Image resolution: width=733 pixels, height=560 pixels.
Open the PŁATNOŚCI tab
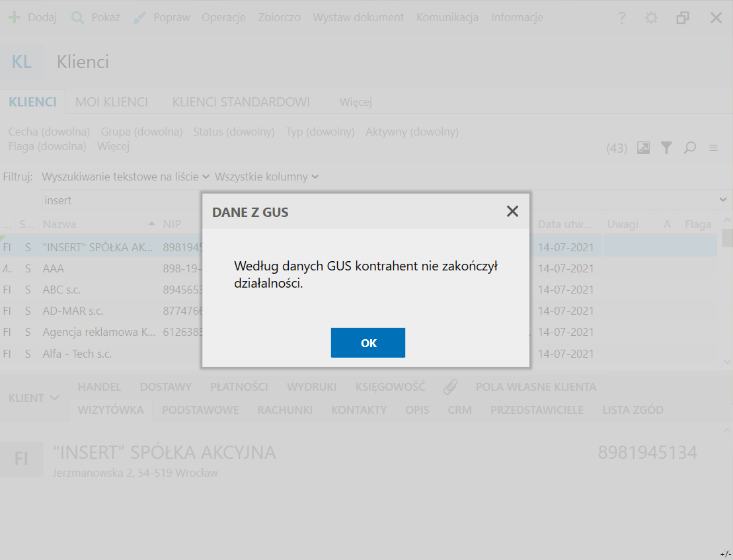click(x=239, y=387)
